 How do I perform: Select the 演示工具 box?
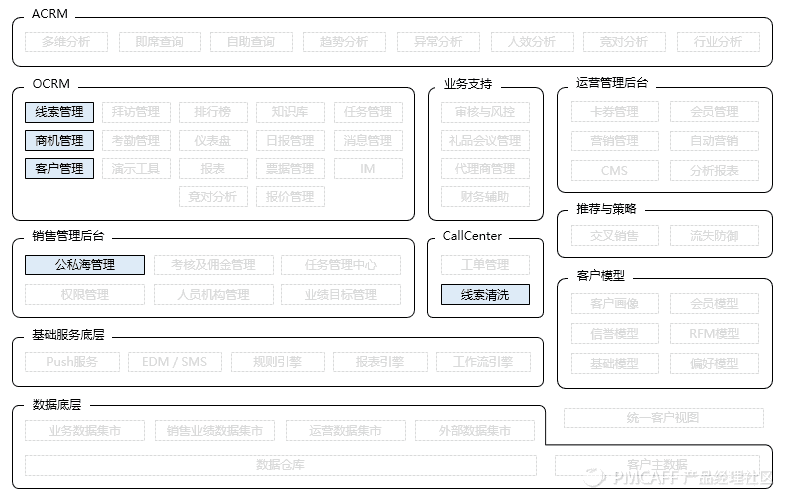136,169
